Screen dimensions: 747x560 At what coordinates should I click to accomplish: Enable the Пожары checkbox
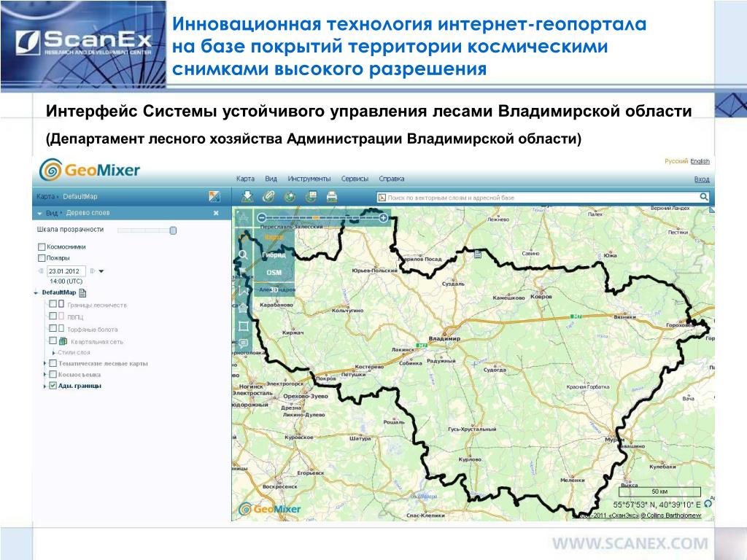[x=42, y=257]
